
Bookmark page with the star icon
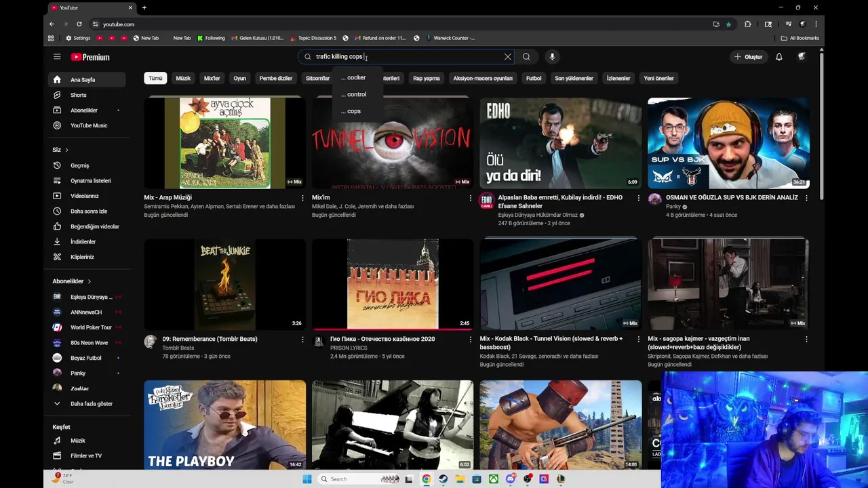pos(728,24)
